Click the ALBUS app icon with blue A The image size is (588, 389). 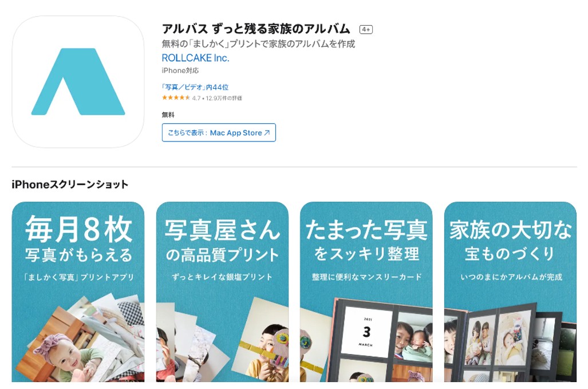pyautogui.click(x=78, y=81)
